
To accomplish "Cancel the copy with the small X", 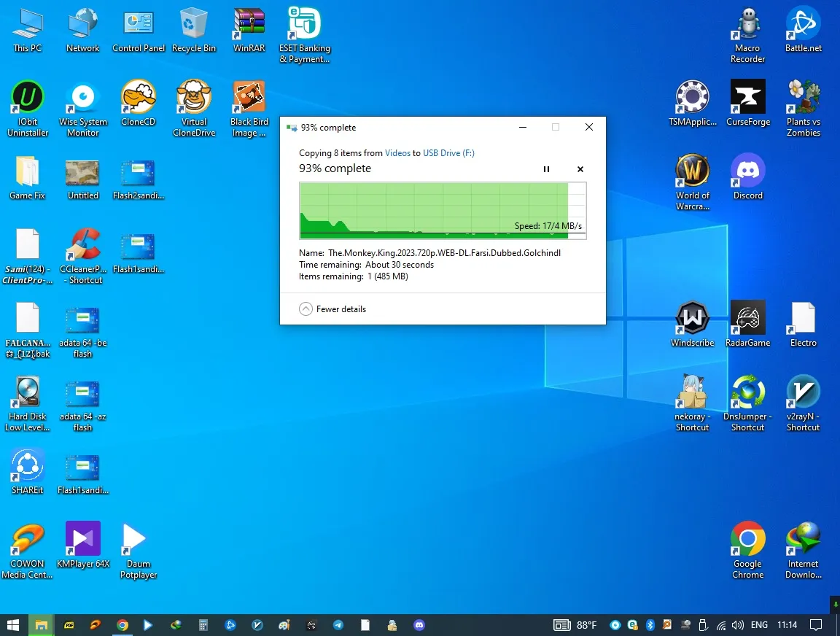I will [x=580, y=169].
